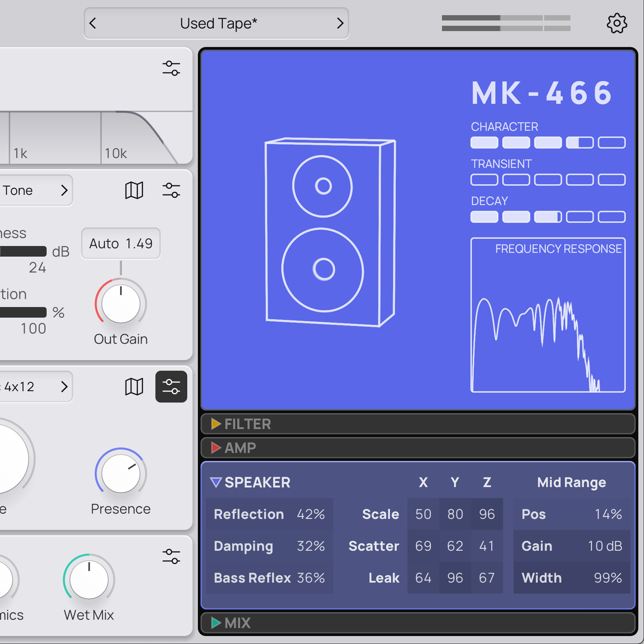The width and height of the screenshot is (644, 644).
Task: Open the map icon next to 4x12
Action: 134,387
